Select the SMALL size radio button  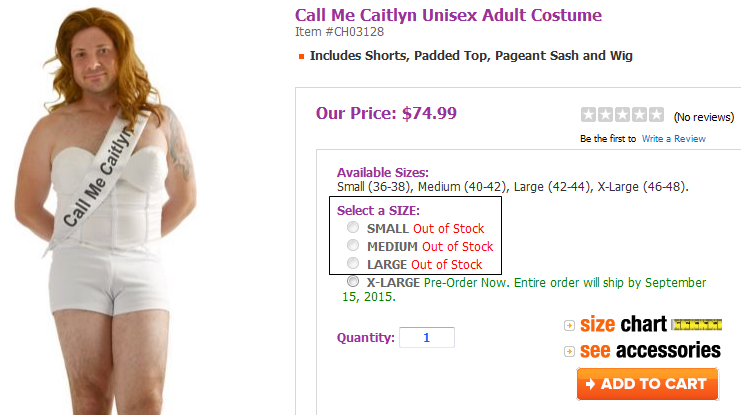353,228
